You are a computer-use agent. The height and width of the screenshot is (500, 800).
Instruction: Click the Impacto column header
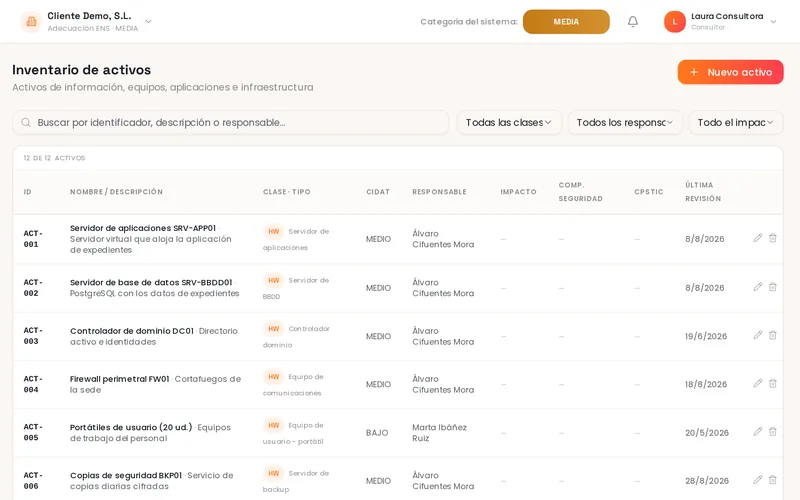pos(518,192)
